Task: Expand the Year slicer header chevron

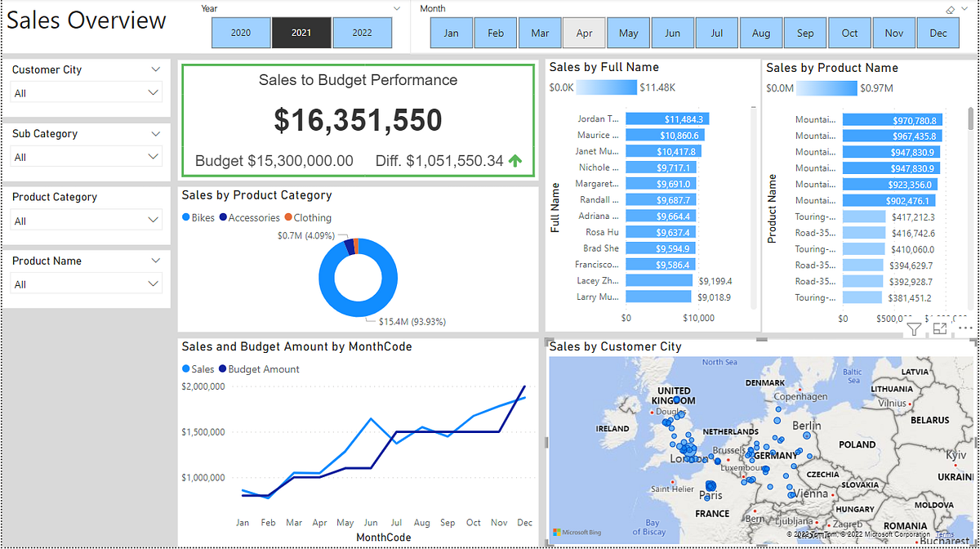Action: [x=398, y=7]
